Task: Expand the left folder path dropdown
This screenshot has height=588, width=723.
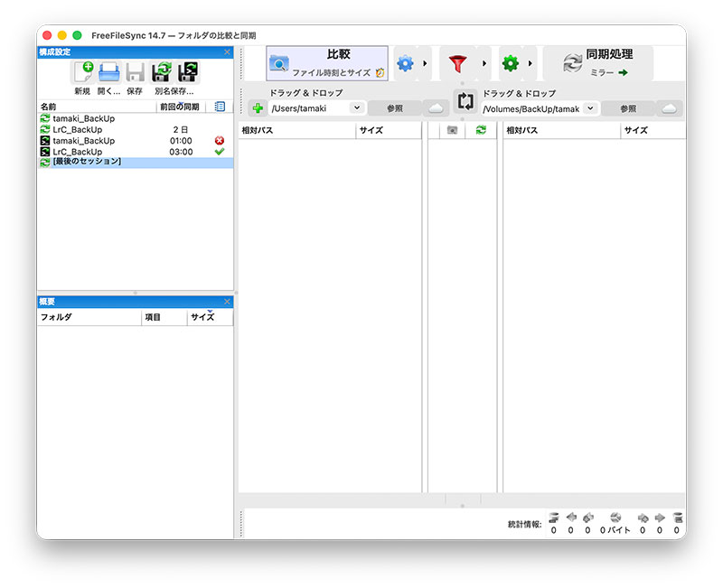Action: point(355,108)
